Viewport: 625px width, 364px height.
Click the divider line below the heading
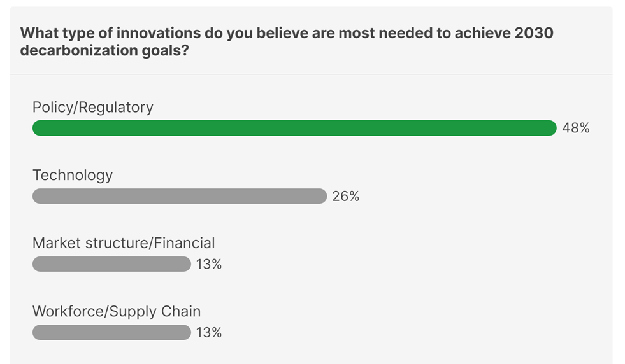coord(312,74)
